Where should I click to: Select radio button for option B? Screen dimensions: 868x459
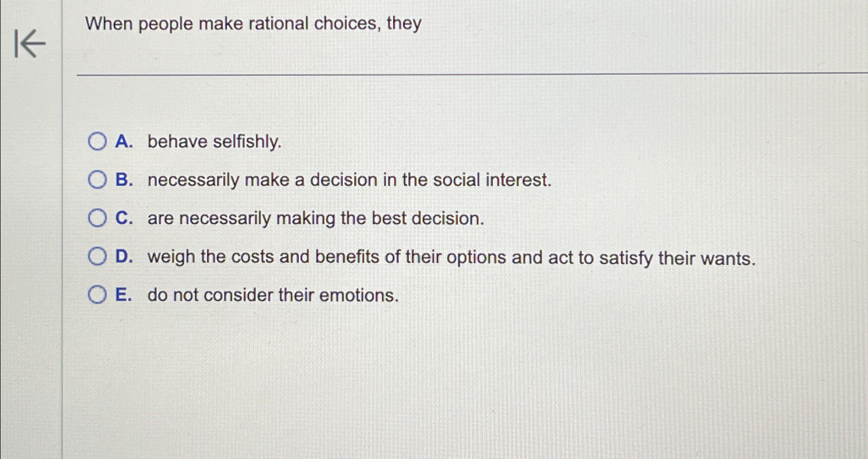pyautogui.click(x=97, y=179)
